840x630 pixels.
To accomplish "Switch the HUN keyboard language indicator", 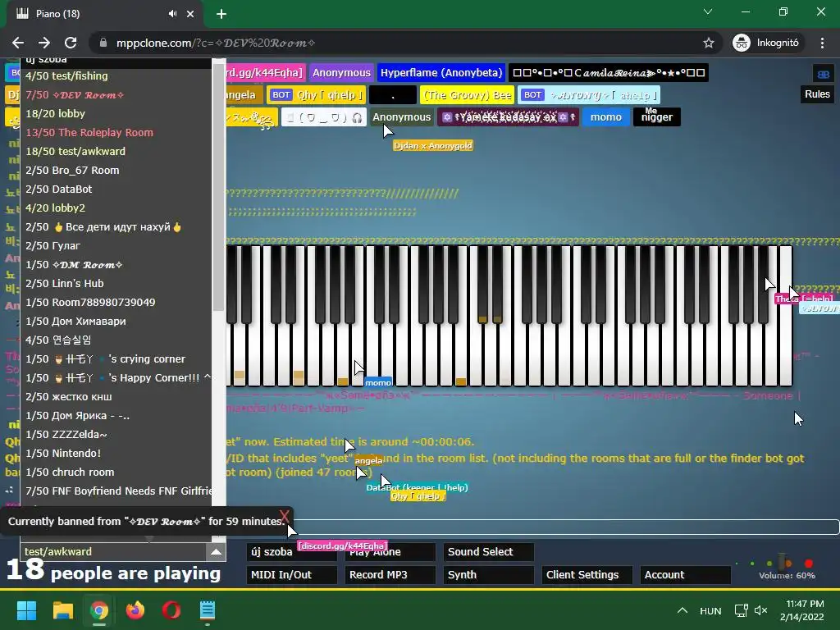I will tap(710, 610).
